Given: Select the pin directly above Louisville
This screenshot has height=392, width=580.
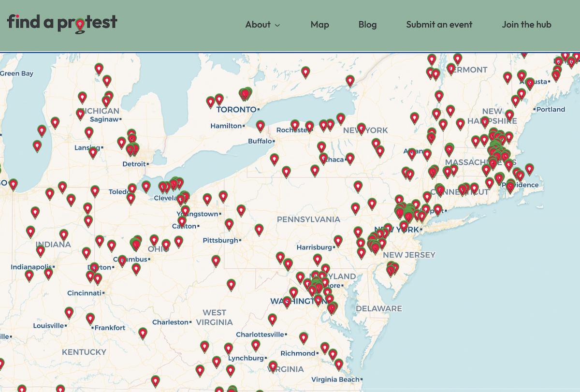Looking at the screenshot, I should pos(69,312).
